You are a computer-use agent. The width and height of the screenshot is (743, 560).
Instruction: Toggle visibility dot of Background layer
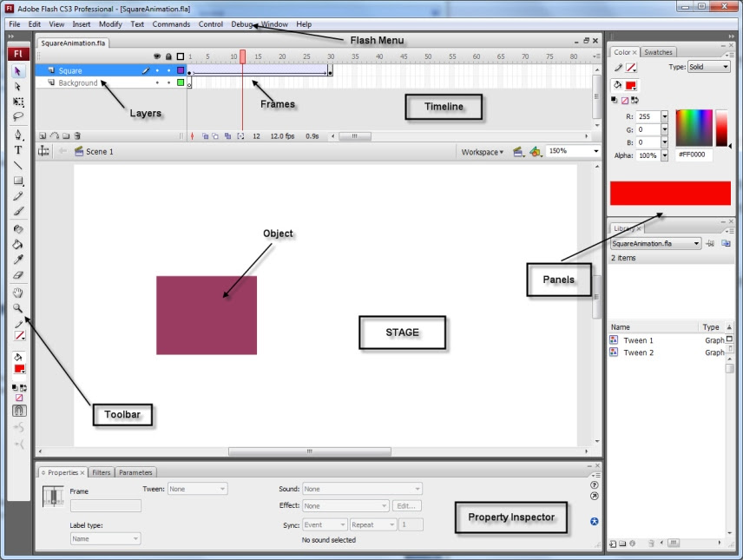pos(157,83)
